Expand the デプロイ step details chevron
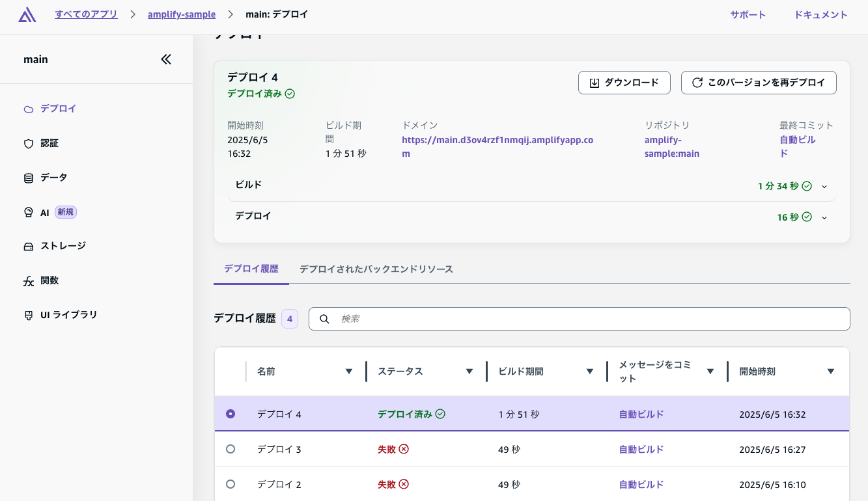Screen dimensions: 868x501 coord(824,218)
